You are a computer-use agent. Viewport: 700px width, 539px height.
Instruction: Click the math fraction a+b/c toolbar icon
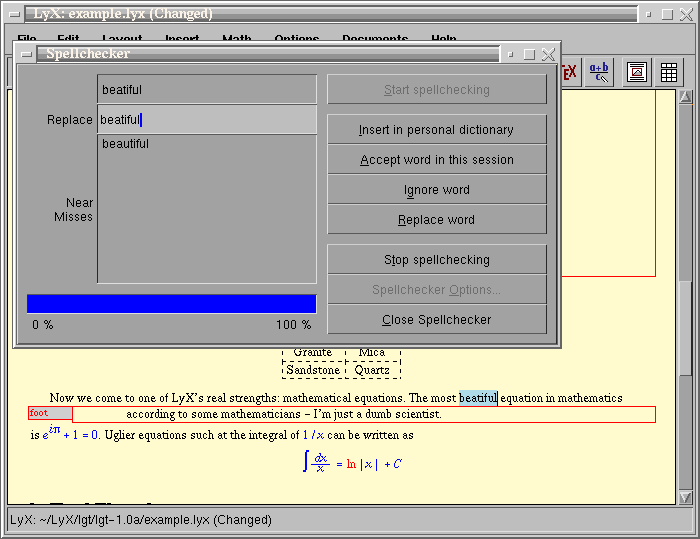(x=599, y=72)
